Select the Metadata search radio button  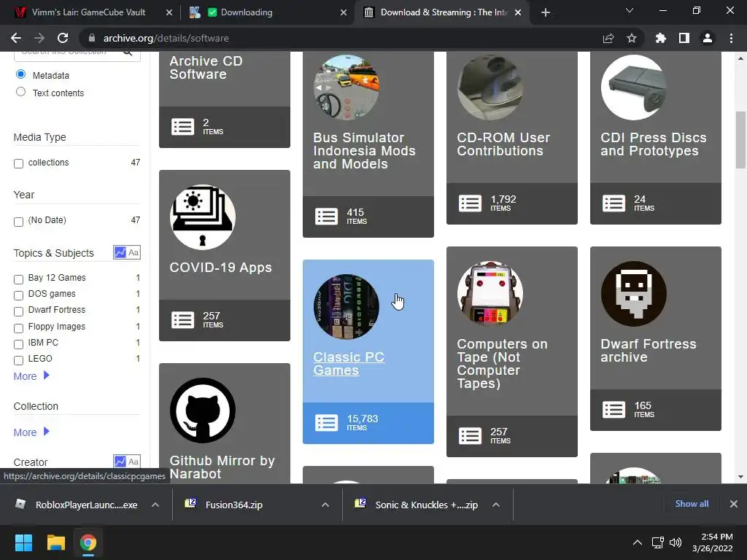[x=20, y=74]
